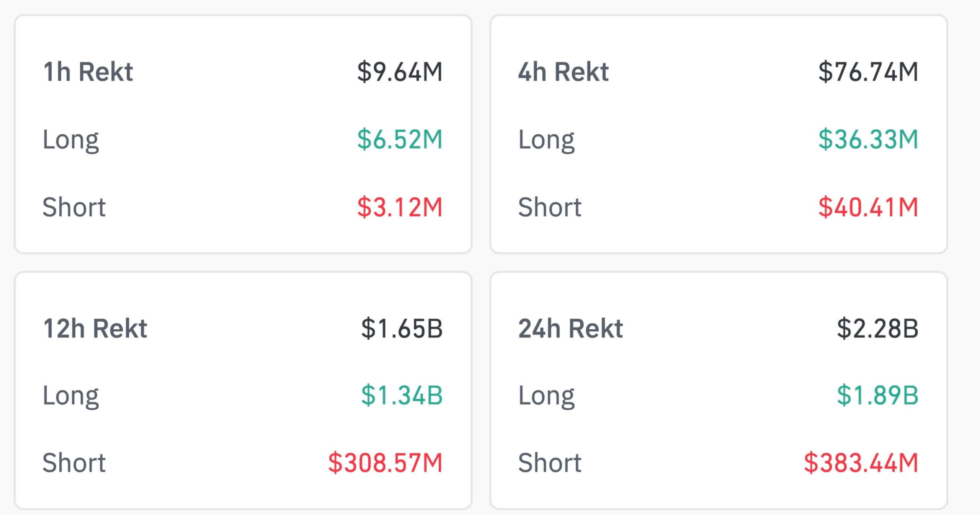The width and height of the screenshot is (980, 515).
Task: Click the $6.52M long value in 1h card
Action: point(400,139)
